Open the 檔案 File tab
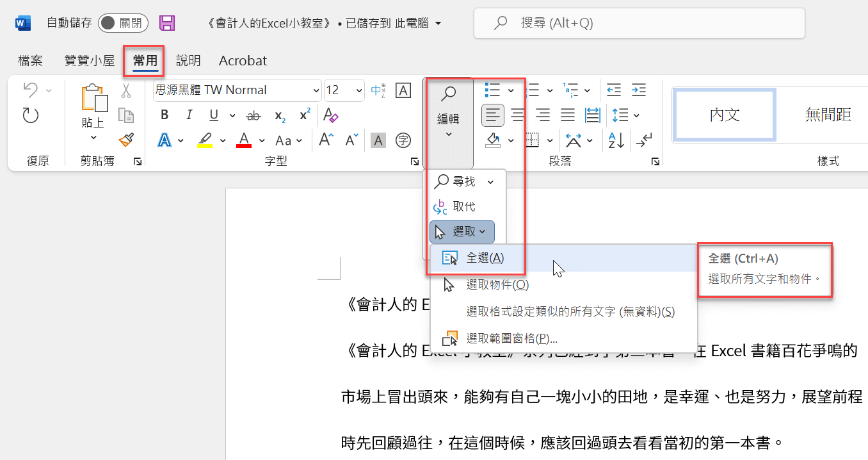The height and width of the screenshot is (460, 868). click(x=31, y=61)
